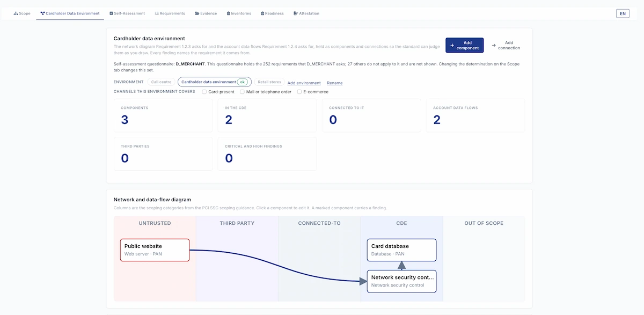The image size is (644, 315).
Task: Click the plus icon in Add component
Action: point(452,45)
